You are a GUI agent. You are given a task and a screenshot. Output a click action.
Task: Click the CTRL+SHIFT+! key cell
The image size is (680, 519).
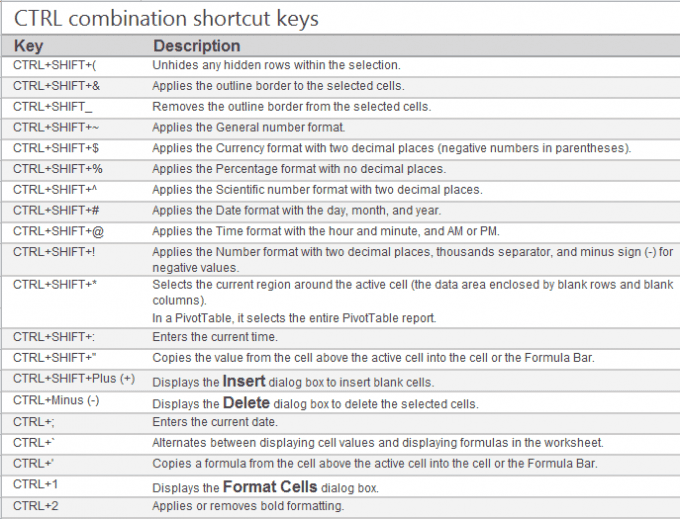(x=54, y=252)
